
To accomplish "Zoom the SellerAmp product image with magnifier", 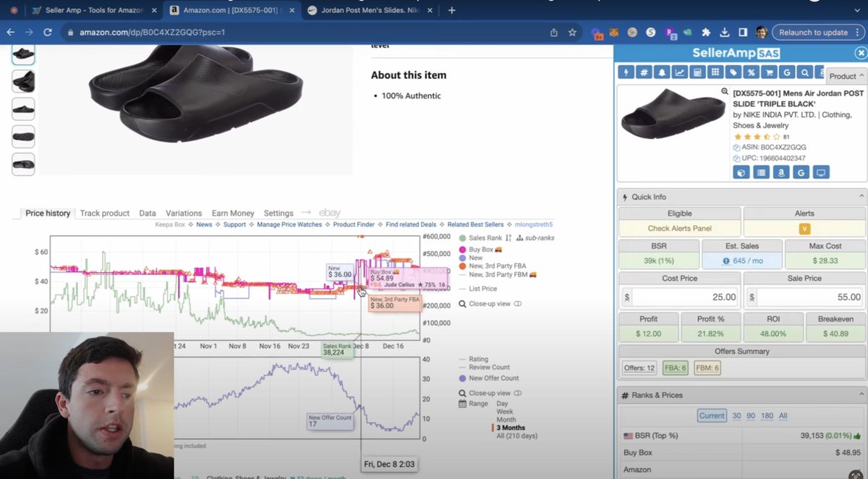I will tap(725, 91).
